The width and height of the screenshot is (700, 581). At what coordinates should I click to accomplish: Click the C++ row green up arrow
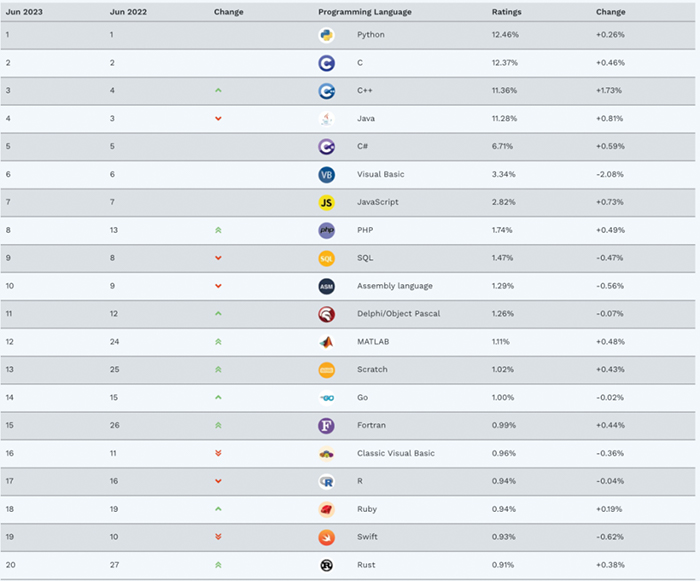tap(218, 91)
